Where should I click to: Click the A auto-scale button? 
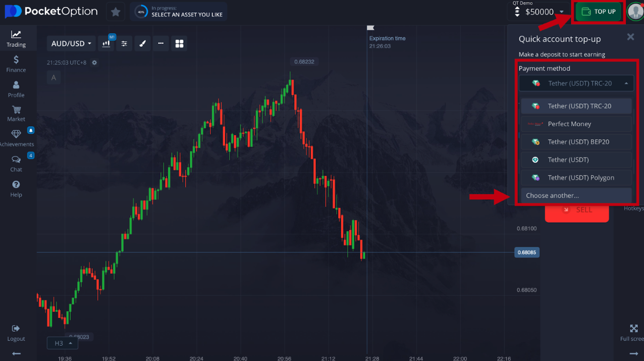(53, 78)
